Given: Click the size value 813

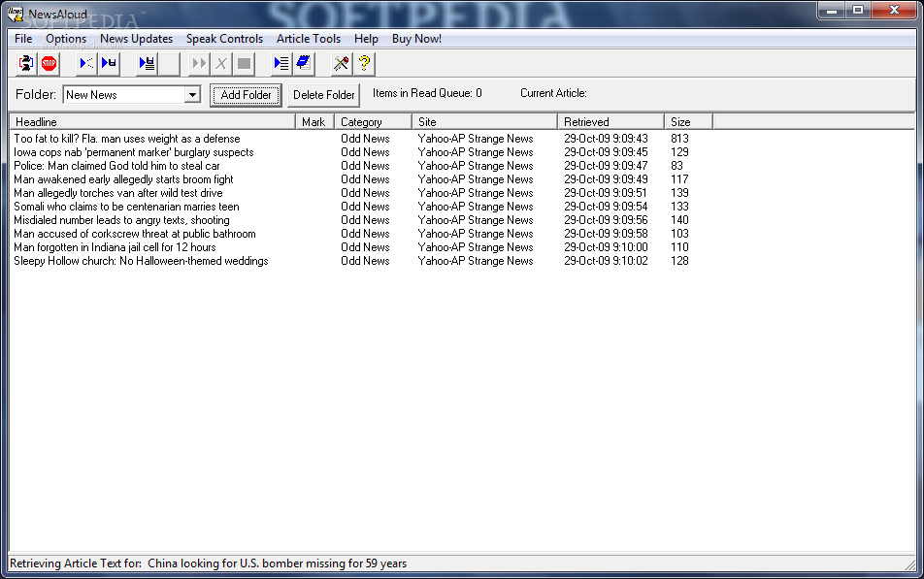Looking at the screenshot, I should pyautogui.click(x=679, y=139).
